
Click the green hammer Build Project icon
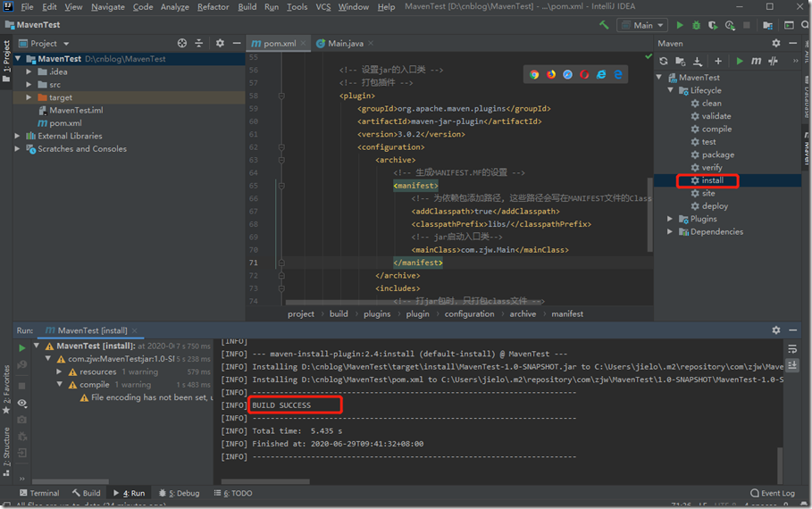(604, 25)
